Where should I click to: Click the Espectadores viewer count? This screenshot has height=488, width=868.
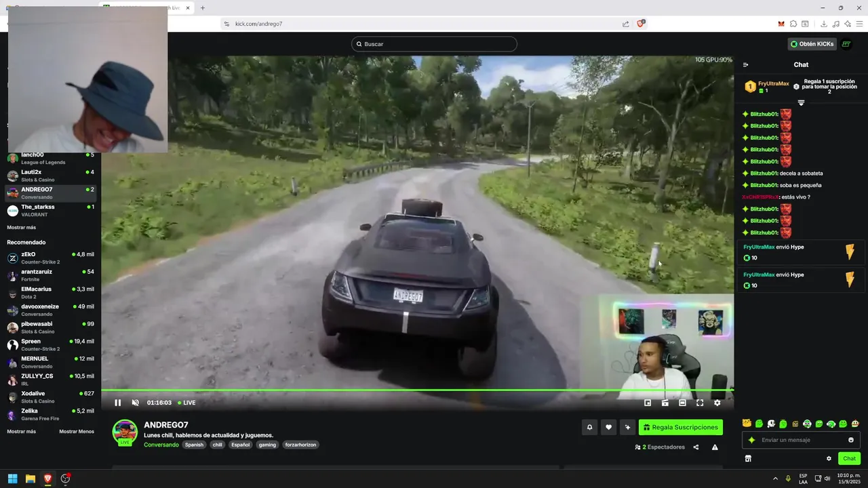(x=660, y=447)
